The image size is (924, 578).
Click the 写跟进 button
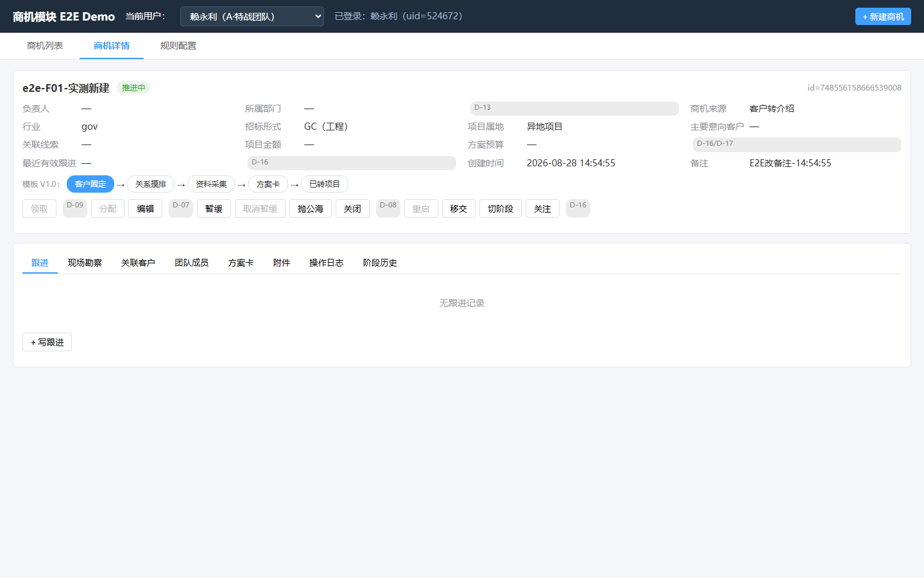(x=47, y=342)
